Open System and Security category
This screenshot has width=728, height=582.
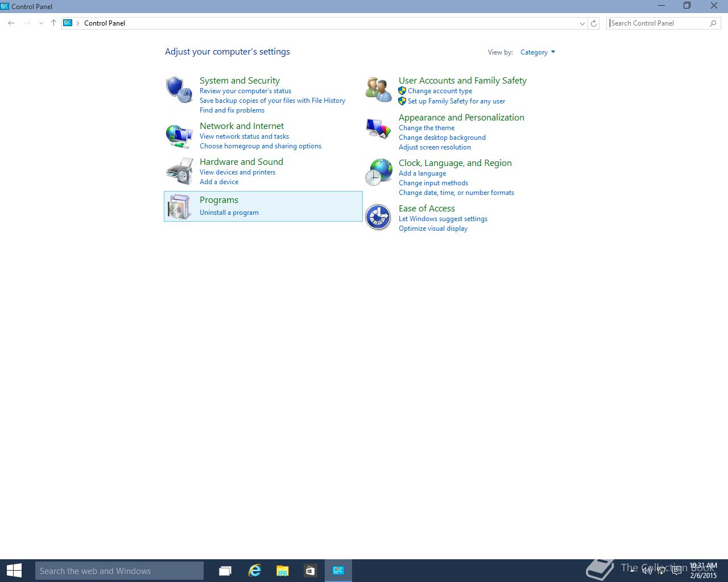pos(239,81)
